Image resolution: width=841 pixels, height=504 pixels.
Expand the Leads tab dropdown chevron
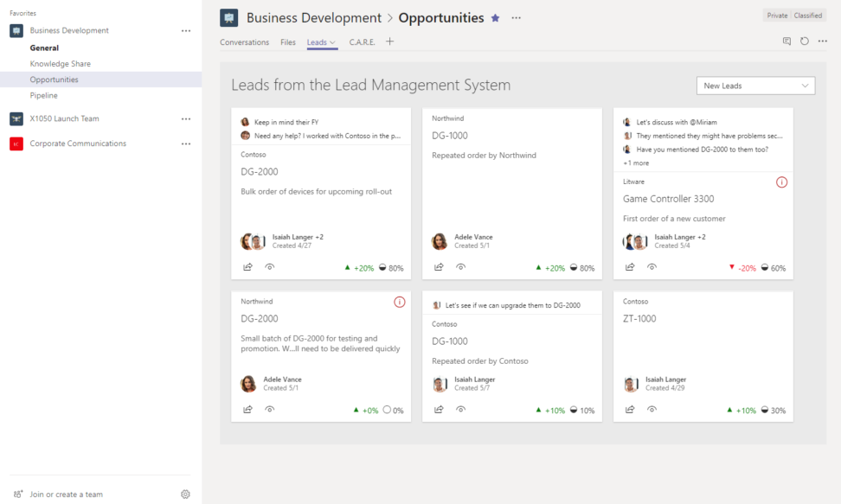click(x=333, y=42)
